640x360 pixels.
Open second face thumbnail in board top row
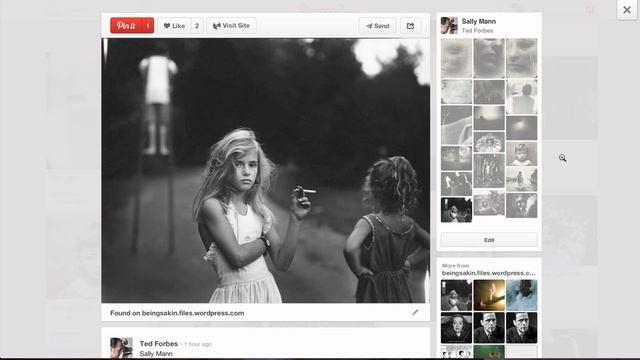(489, 58)
